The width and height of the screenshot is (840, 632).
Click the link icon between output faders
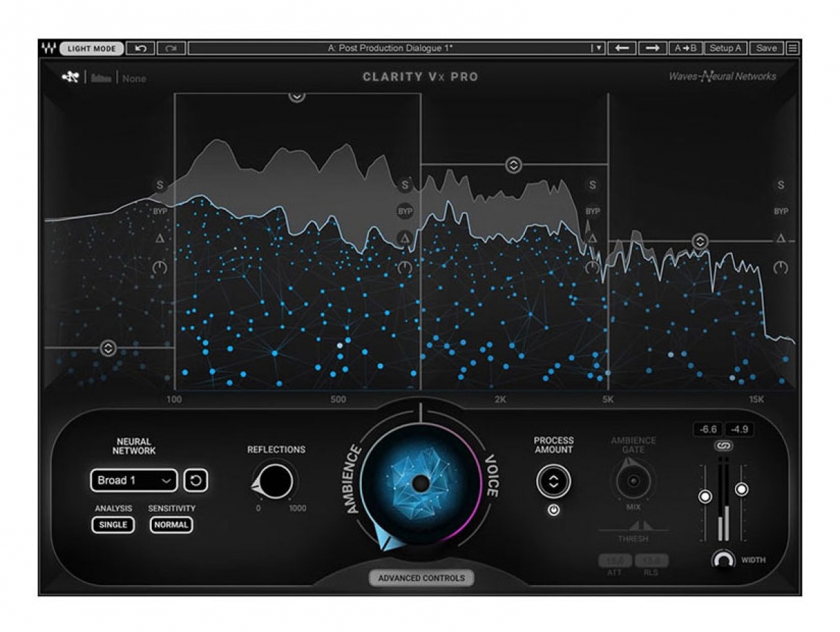point(723,445)
